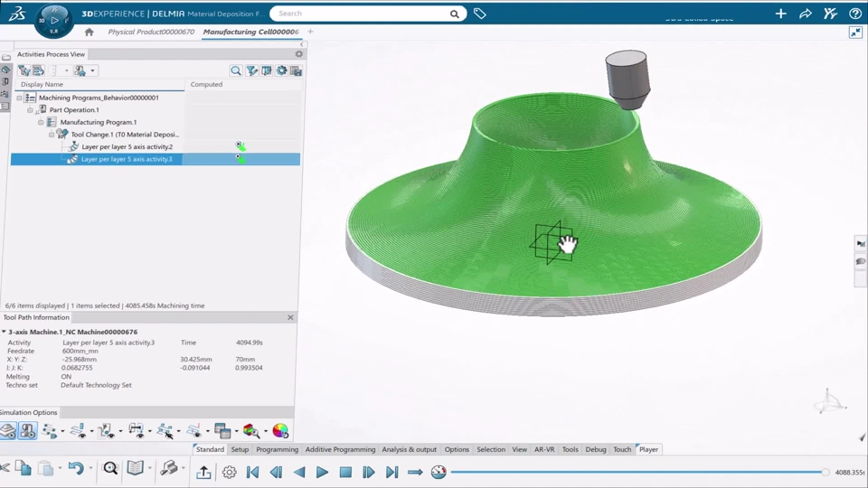
Task: Go to the home tab icon
Action: pos(90,33)
